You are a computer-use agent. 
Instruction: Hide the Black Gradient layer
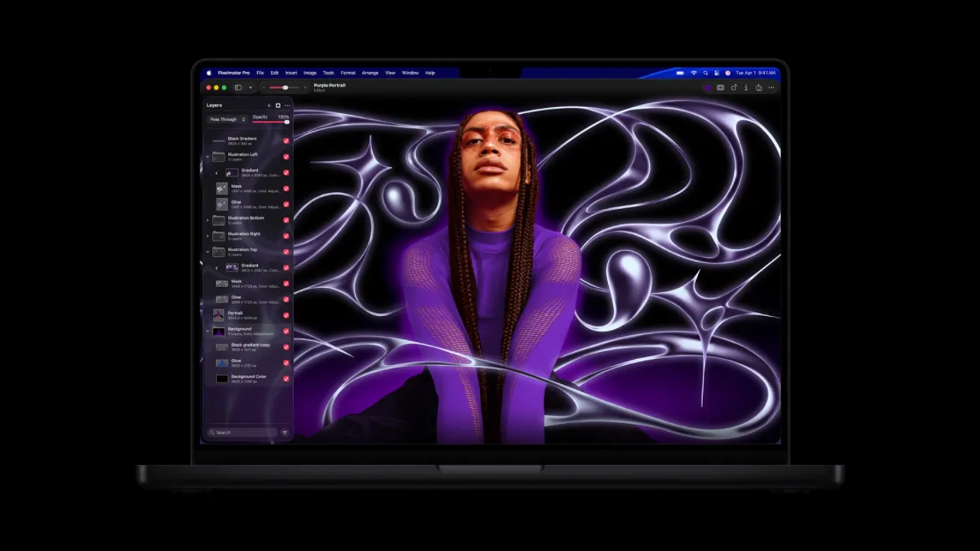[x=286, y=141]
